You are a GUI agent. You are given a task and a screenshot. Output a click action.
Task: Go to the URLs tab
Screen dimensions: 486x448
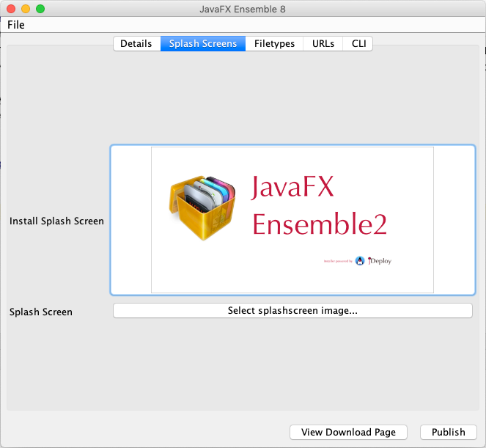click(323, 44)
